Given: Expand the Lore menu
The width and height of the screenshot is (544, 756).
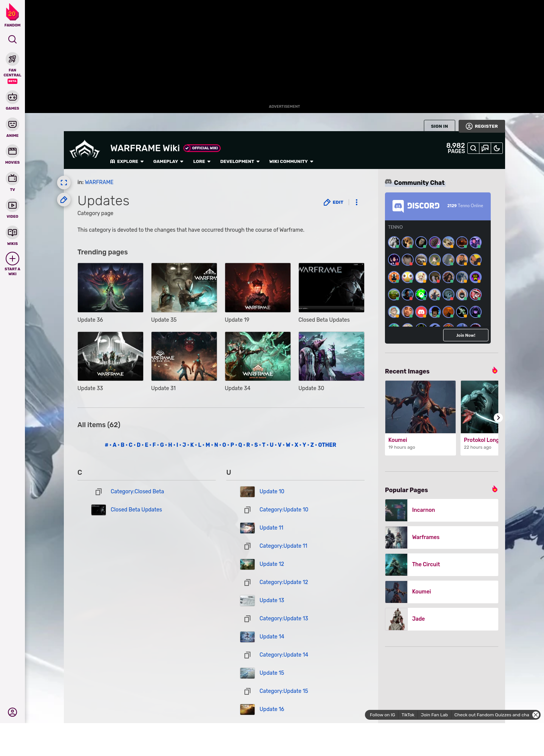Looking at the screenshot, I should (x=202, y=161).
